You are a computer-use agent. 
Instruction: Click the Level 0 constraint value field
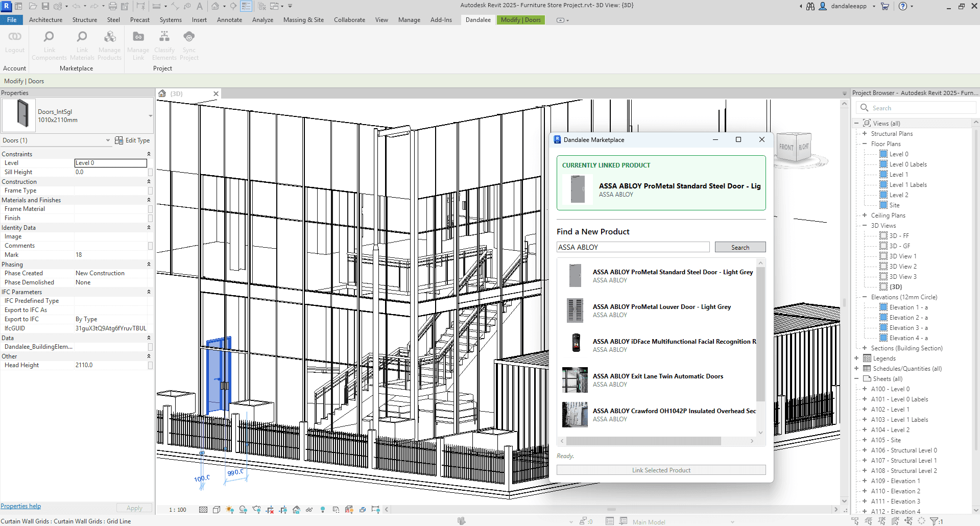click(x=111, y=163)
